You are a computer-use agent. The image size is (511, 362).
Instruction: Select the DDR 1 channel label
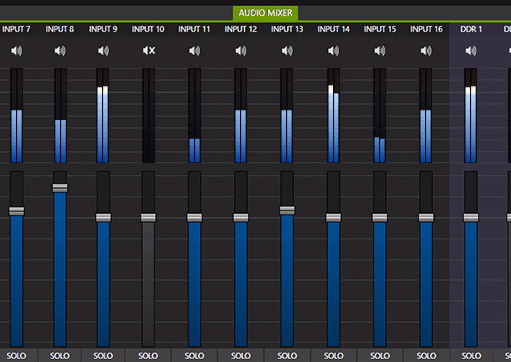[471, 29]
